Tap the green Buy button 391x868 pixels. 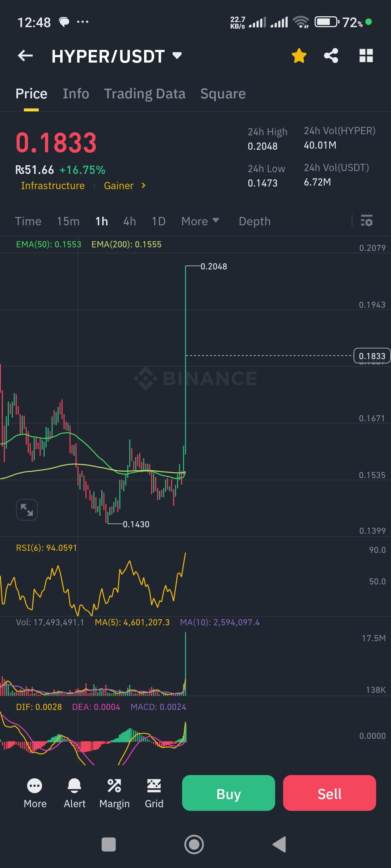coord(228,793)
